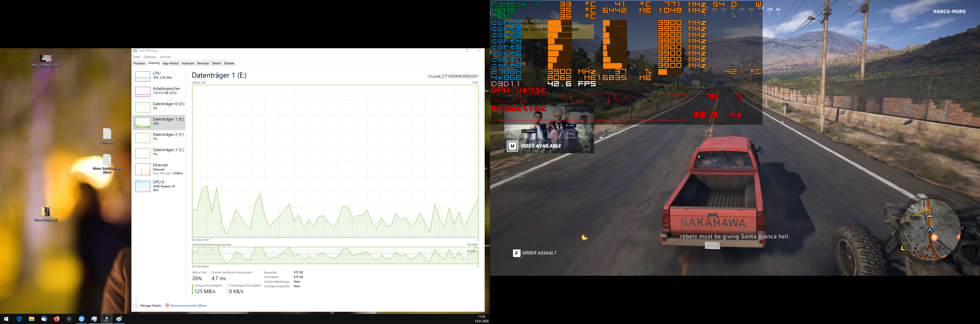Viewport: 980px width, 324px height.
Task: Open the Optionen menu
Action: [150, 57]
